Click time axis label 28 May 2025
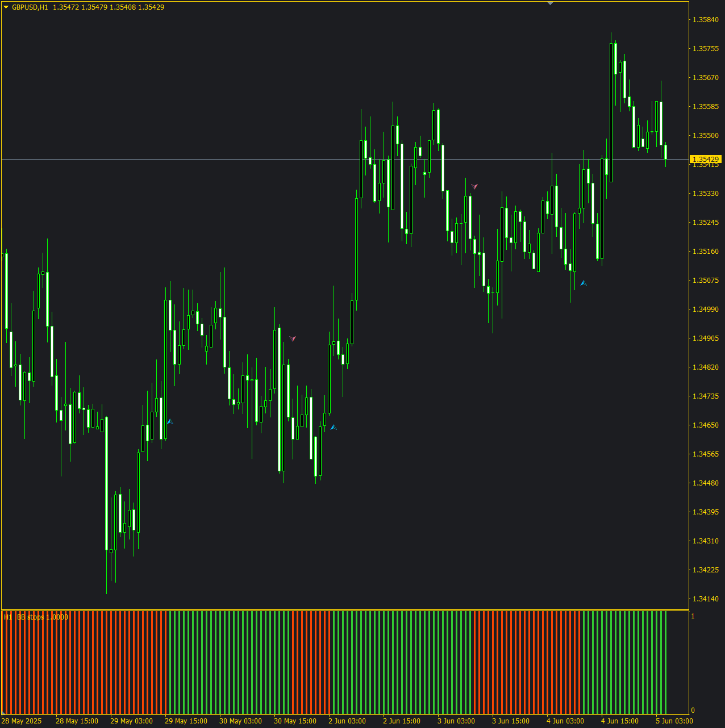725x728 pixels. pos(22,721)
